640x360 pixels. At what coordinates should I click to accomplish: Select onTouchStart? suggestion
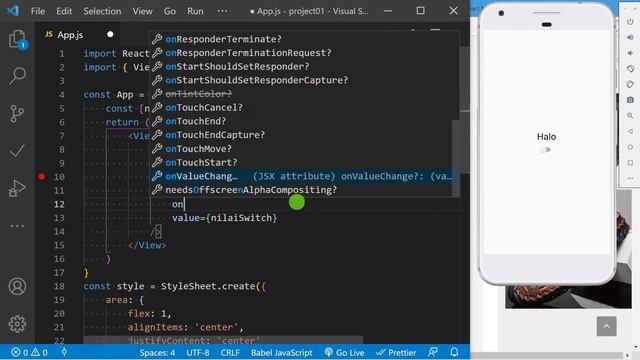pyautogui.click(x=301, y=162)
